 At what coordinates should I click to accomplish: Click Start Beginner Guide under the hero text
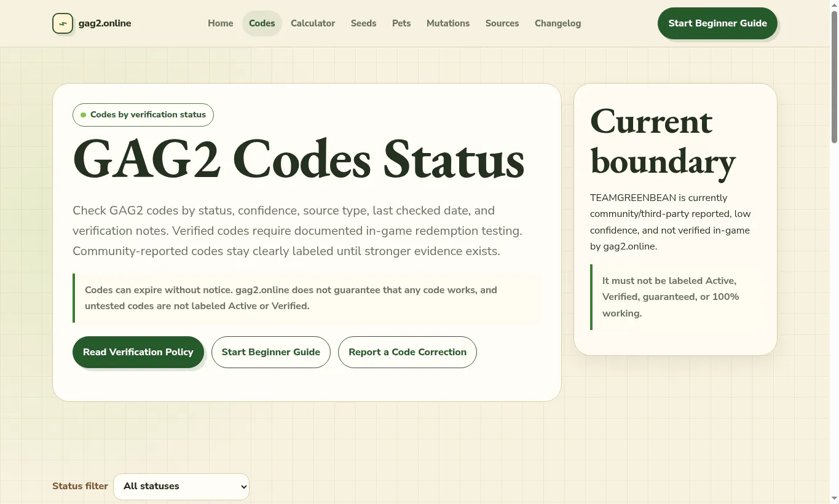pyautogui.click(x=271, y=352)
